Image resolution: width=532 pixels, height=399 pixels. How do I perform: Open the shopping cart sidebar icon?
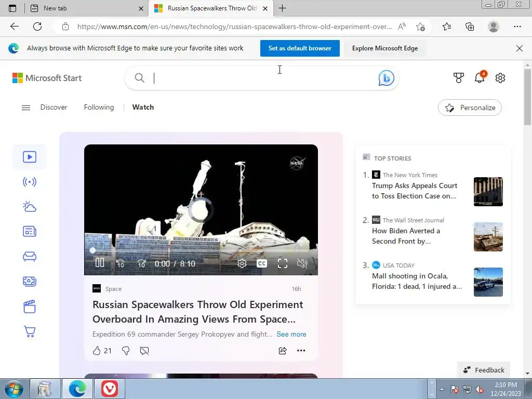coord(30,331)
